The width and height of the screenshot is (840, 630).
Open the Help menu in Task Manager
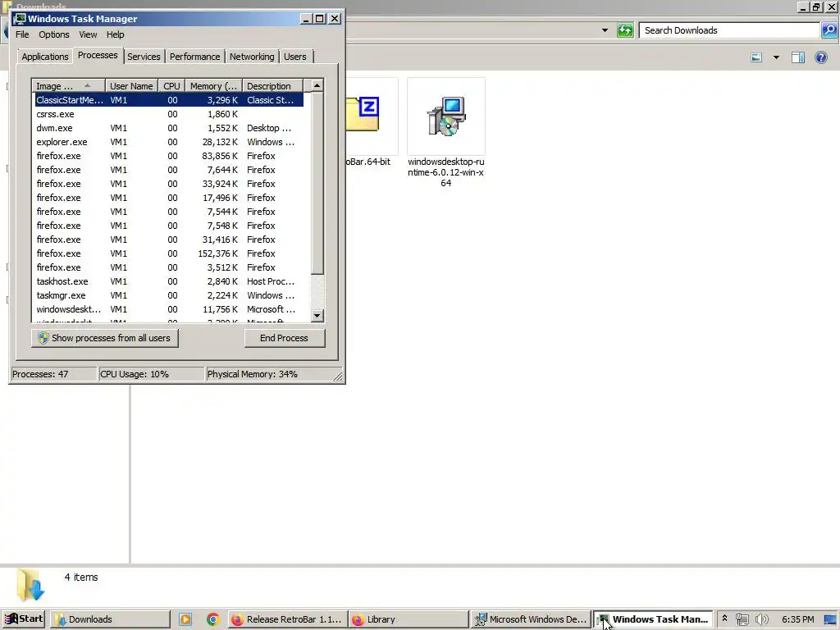click(115, 34)
